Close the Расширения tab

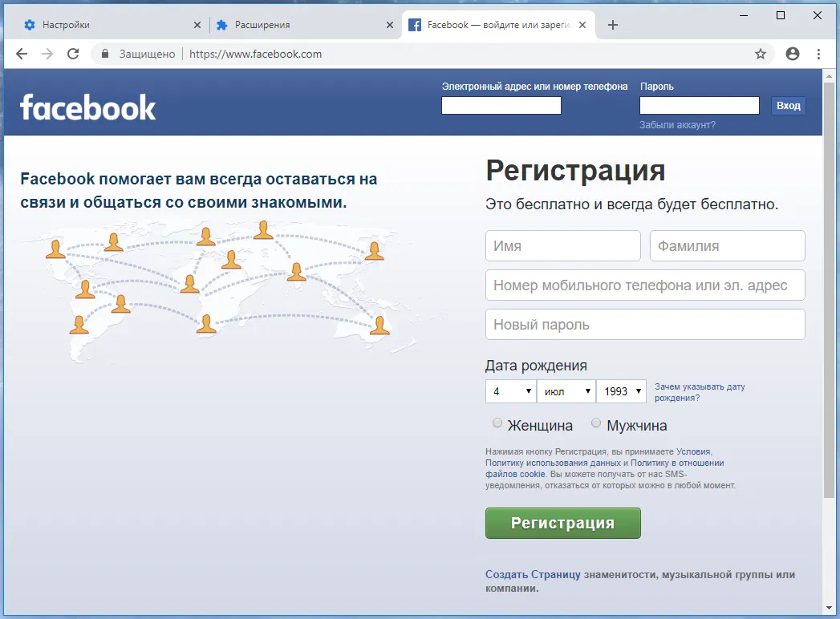[x=389, y=25]
